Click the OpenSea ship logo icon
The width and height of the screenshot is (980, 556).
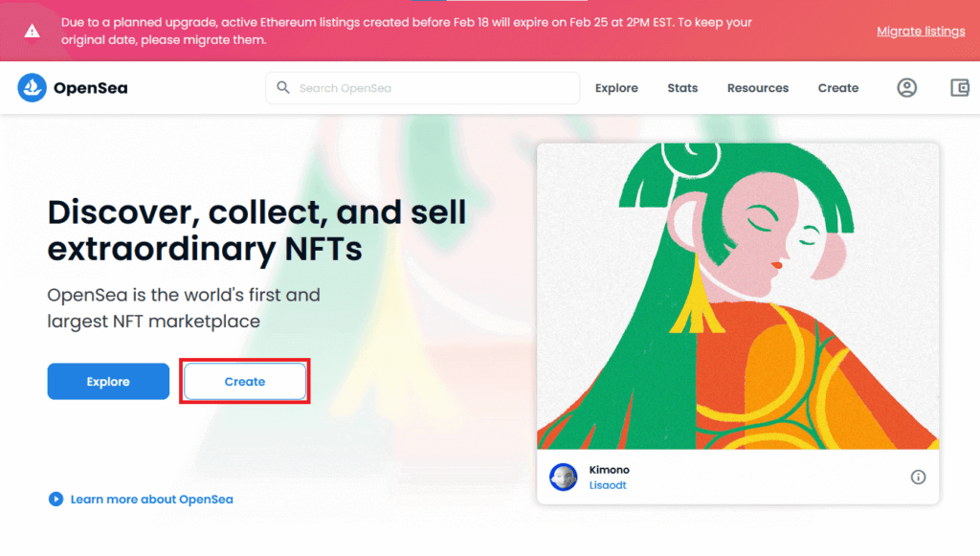32,88
